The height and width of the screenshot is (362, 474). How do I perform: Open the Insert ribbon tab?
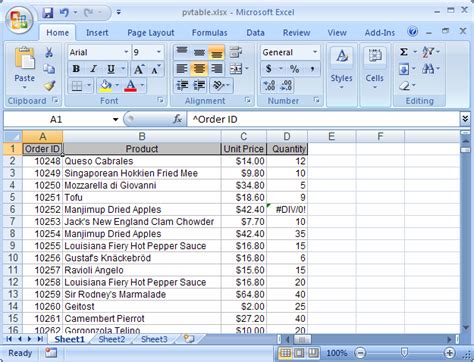tap(97, 33)
